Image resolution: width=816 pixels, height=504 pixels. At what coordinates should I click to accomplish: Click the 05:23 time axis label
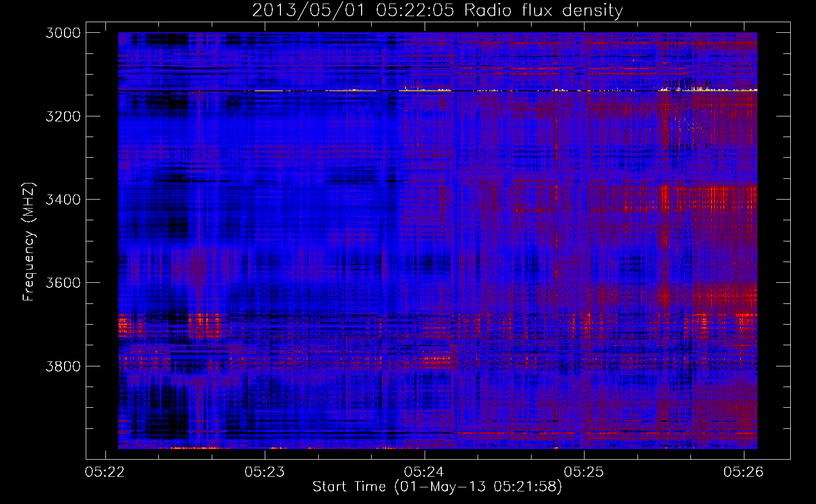click(x=265, y=472)
